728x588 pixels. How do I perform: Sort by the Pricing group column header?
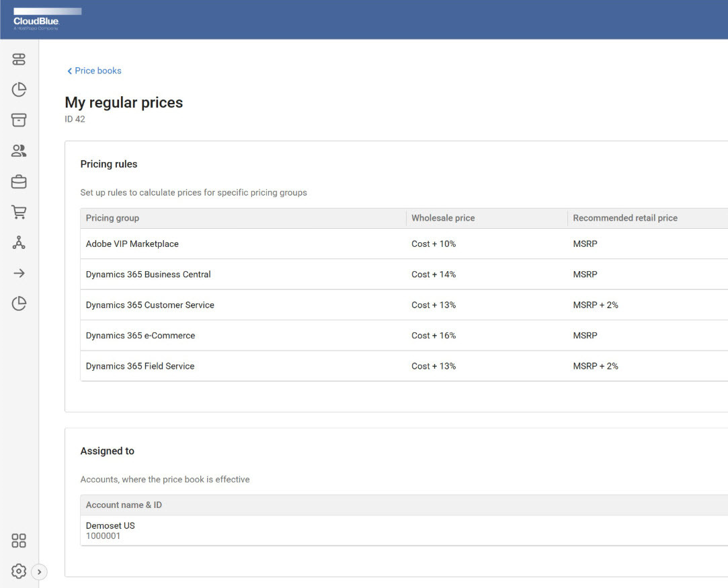112,218
